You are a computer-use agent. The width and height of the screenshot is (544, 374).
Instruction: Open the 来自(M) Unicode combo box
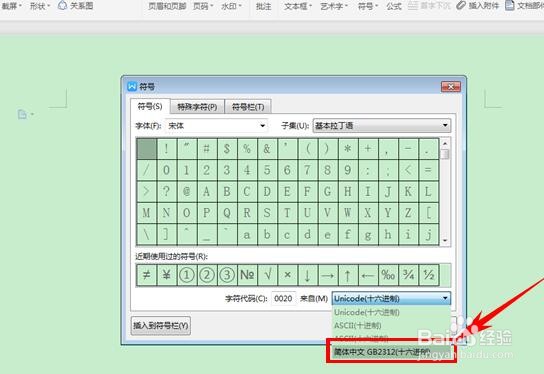391,298
